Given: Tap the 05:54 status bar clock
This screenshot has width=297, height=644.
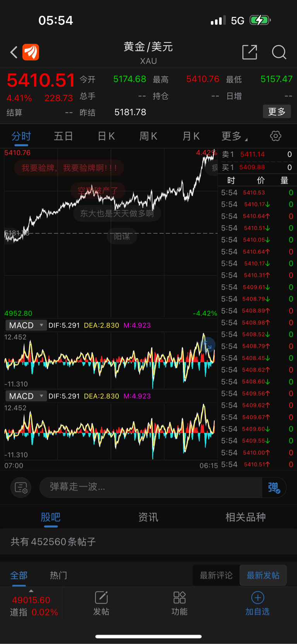Looking at the screenshot, I should (56, 20).
